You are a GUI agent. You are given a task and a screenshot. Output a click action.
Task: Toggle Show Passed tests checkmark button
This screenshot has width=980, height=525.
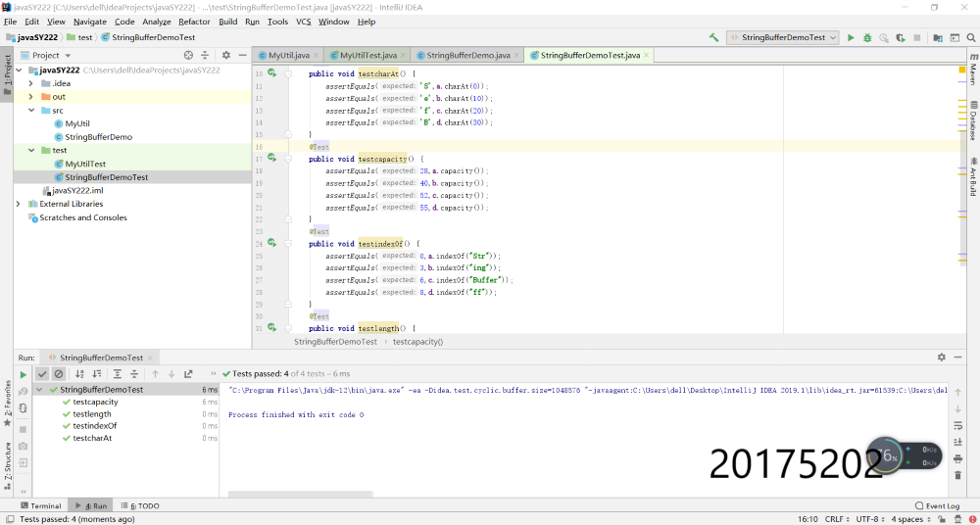[42, 374]
